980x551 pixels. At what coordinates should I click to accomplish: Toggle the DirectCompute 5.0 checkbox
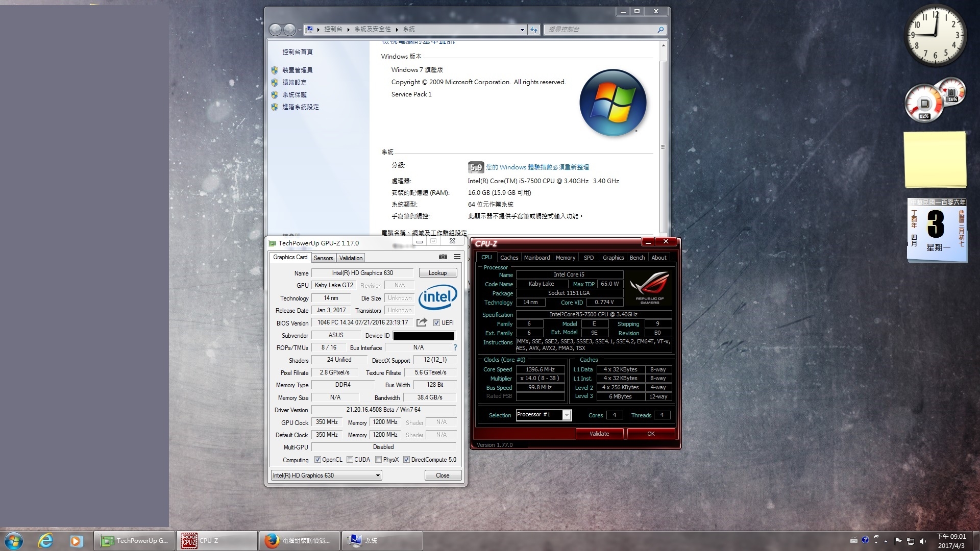click(406, 460)
